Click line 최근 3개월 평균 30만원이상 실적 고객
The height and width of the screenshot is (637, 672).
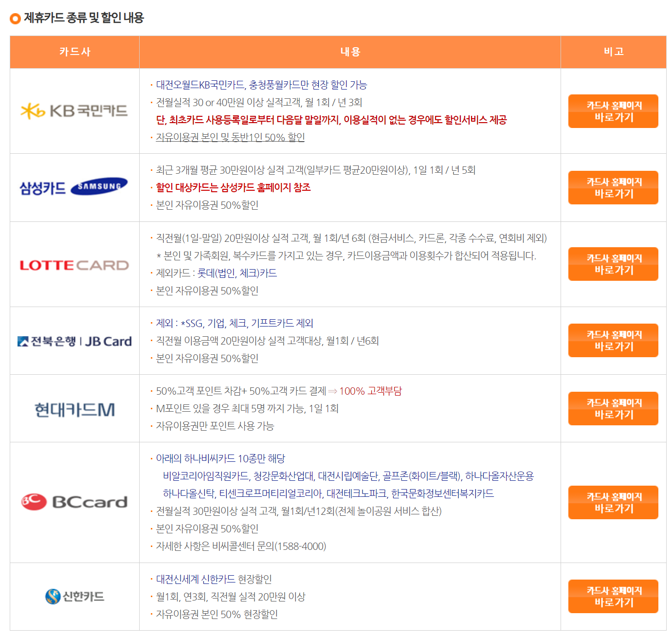pos(315,170)
